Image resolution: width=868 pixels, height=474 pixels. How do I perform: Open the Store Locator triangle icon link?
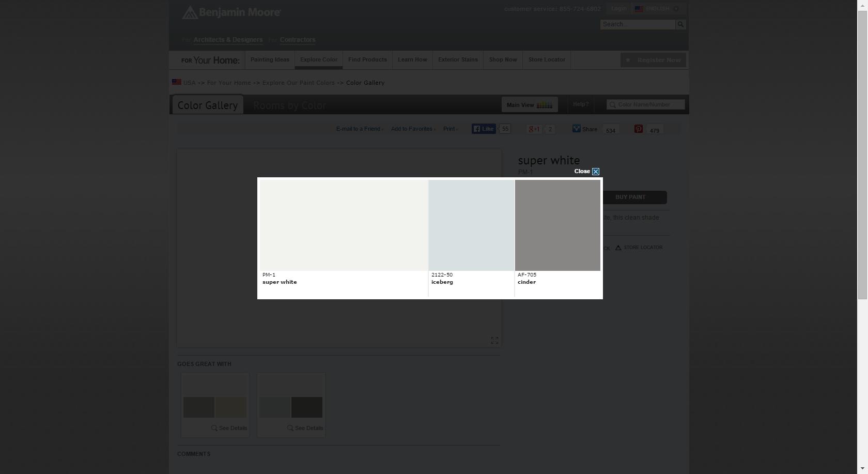pyautogui.click(x=618, y=248)
